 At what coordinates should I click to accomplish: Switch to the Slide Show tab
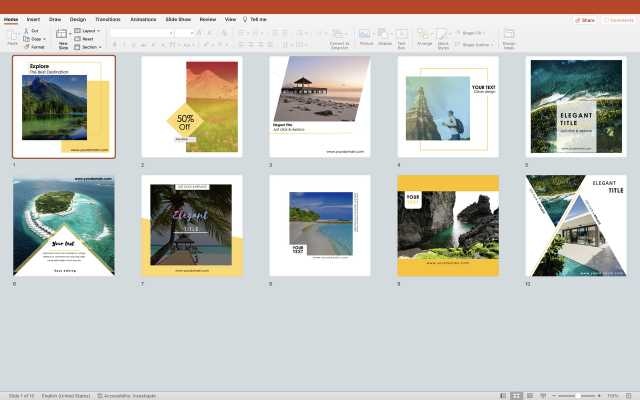click(x=178, y=19)
